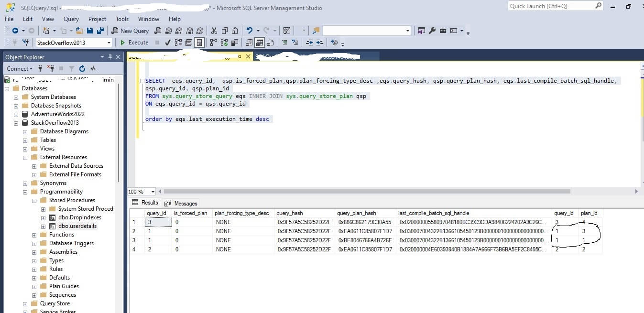Viewport: 644px width, 313px height.
Task: Click the Quick Launch search field
Action: (551, 6)
